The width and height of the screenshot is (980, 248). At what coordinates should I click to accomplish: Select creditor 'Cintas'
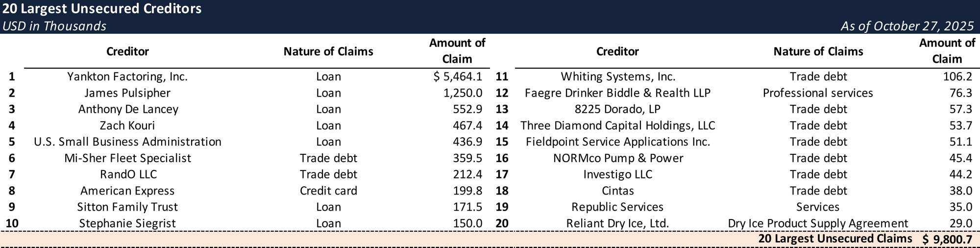(x=617, y=191)
